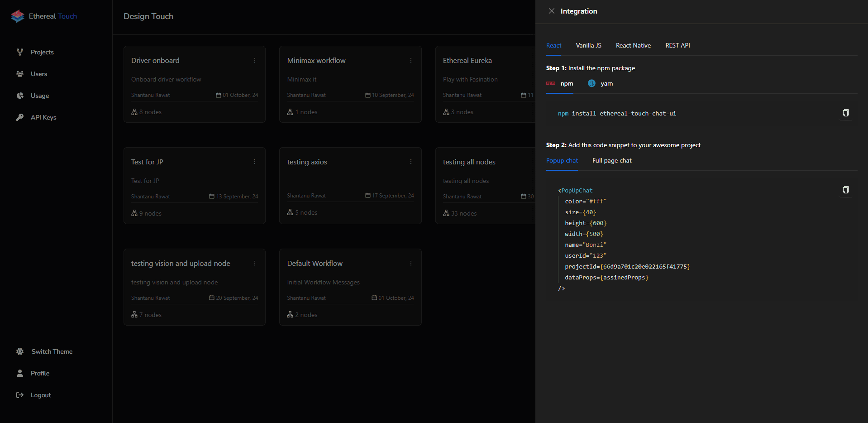Open Profile via the person icon
Screen dimensions: 868x423
(x=20, y=373)
